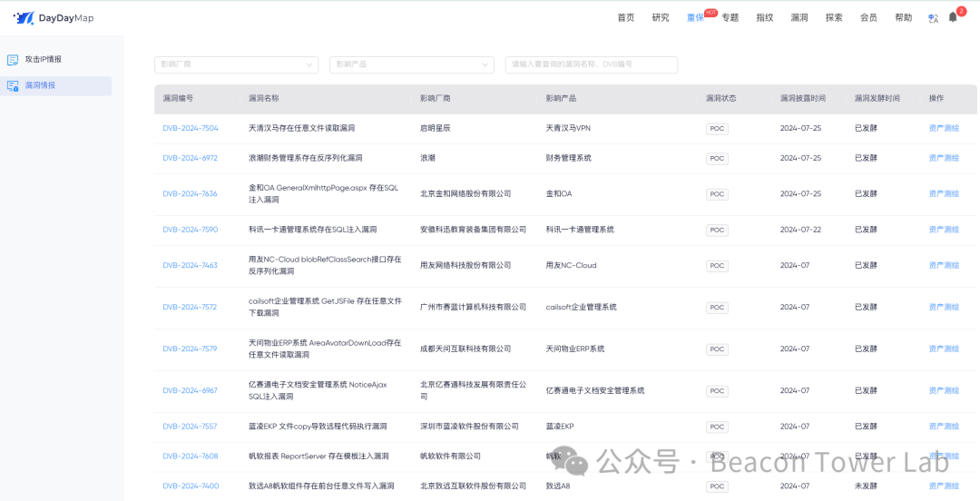Click POC tag in 浪潮 row
The height and width of the screenshot is (501, 980).
click(717, 159)
